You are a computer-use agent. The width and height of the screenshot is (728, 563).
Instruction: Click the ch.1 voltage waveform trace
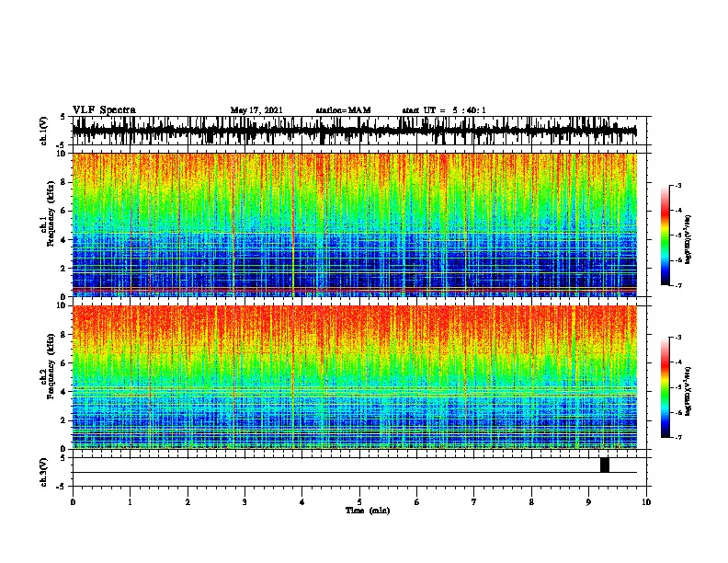click(354, 131)
